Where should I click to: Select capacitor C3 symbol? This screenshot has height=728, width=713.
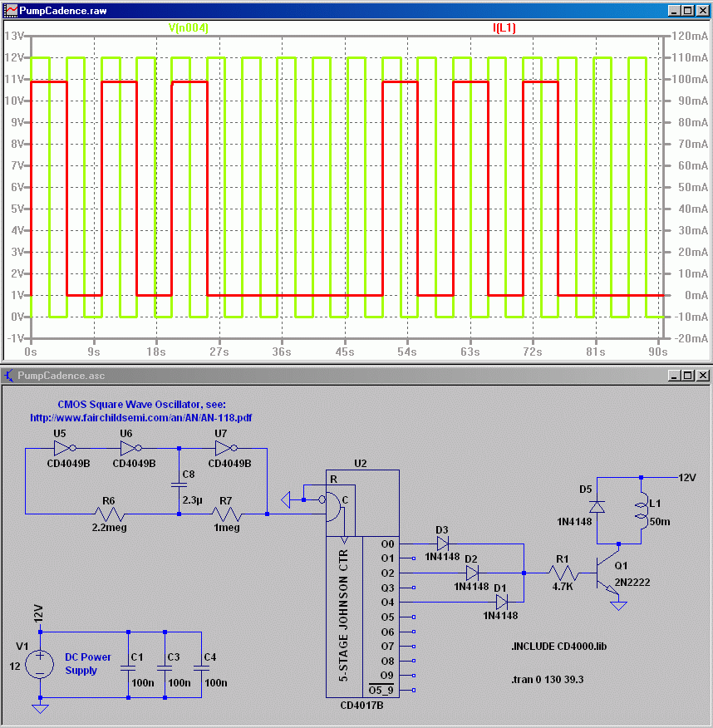coord(165,668)
